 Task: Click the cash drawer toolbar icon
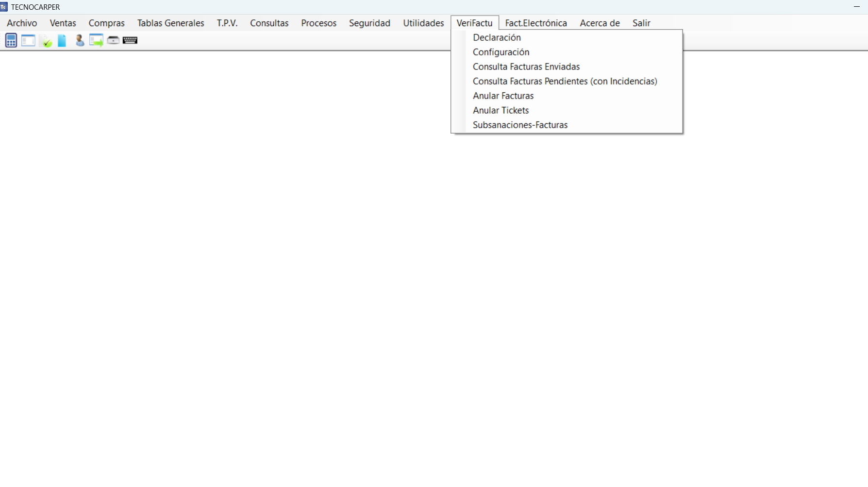click(113, 40)
